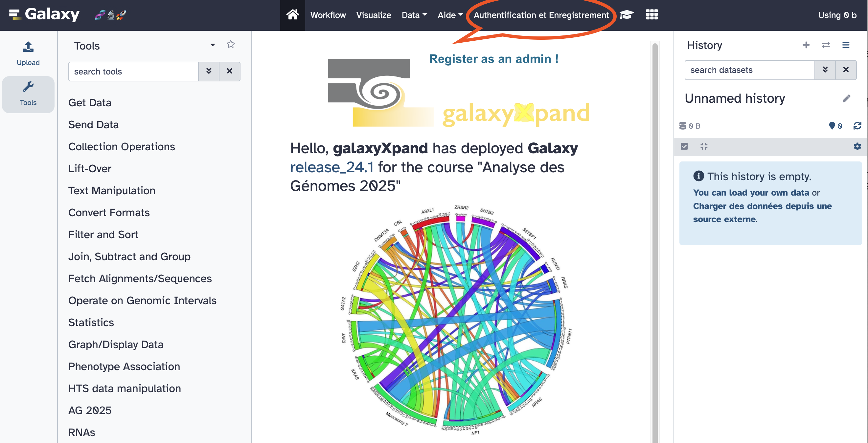Open the Tools panel view dropdown arrow

tap(212, 45)
